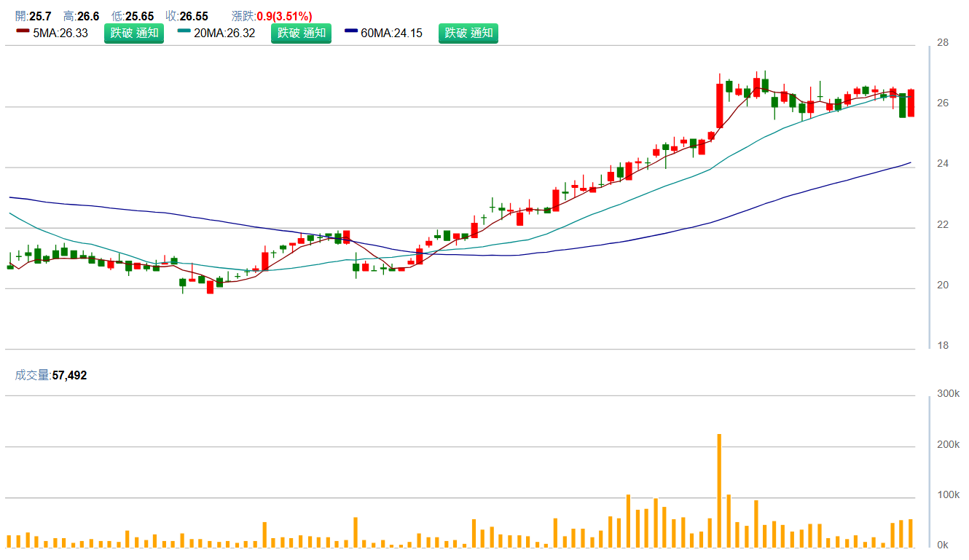Click the 5MA:26.33 legend label
Image resolution: width=969 pixels, height=560 pixels.
click(x=60, y=33)
